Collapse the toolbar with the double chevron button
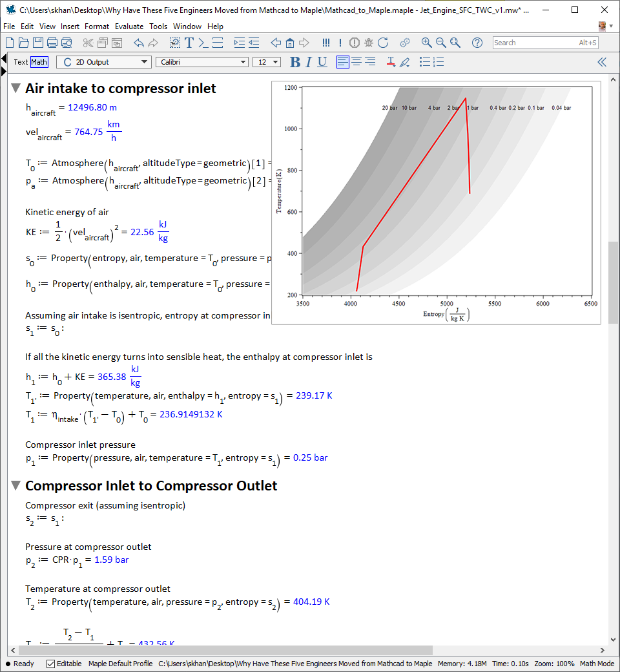Screen dimensions: 620x672 point(602,62)
